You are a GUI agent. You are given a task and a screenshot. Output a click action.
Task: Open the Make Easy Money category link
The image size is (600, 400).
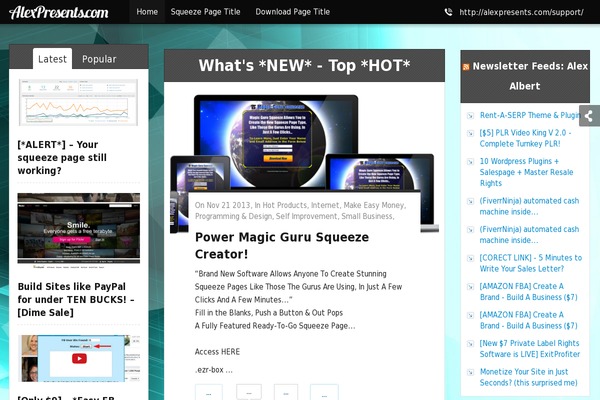click(x=374, y=205)
